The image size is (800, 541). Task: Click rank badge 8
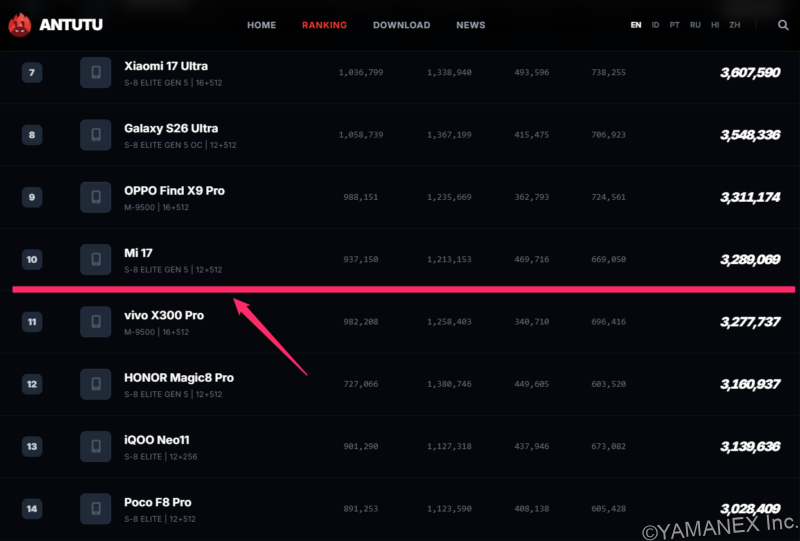click(x=32, y=135)
